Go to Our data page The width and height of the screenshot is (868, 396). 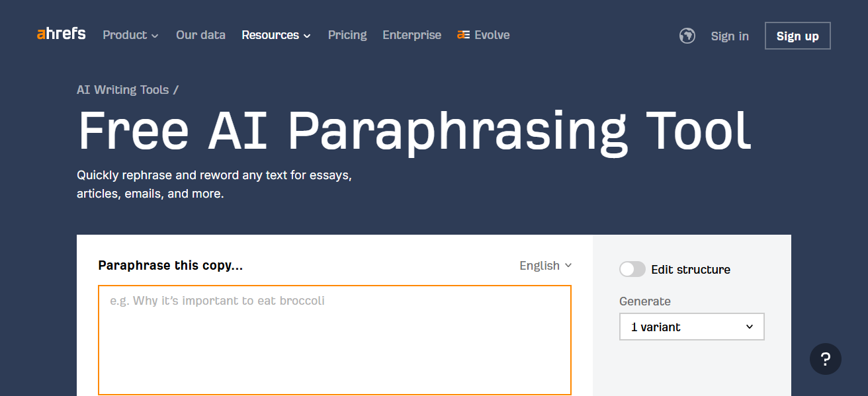(x=200, y=35)
